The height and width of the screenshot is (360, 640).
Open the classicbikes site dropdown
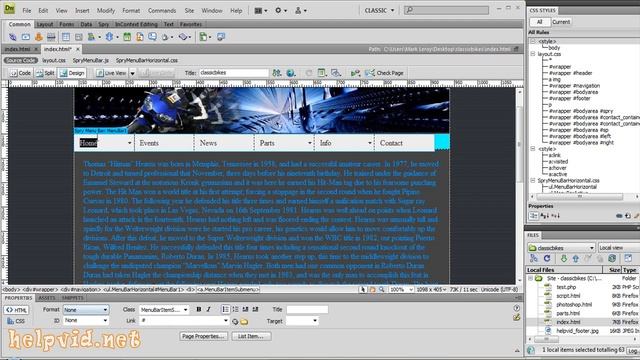561,248
